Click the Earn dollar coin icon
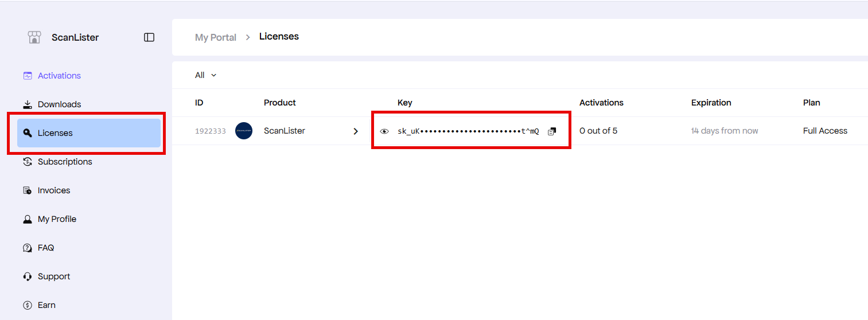The height and width of the screenshot is (320, 868). [x=28, y=305]
